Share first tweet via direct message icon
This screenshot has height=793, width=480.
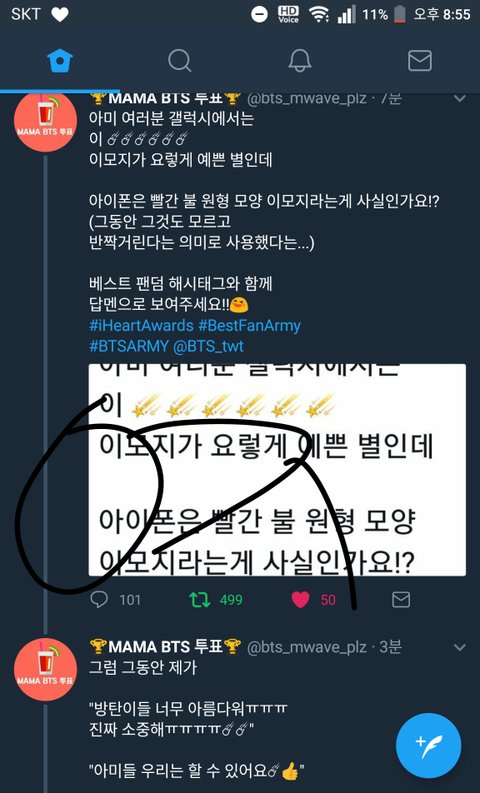401,600
